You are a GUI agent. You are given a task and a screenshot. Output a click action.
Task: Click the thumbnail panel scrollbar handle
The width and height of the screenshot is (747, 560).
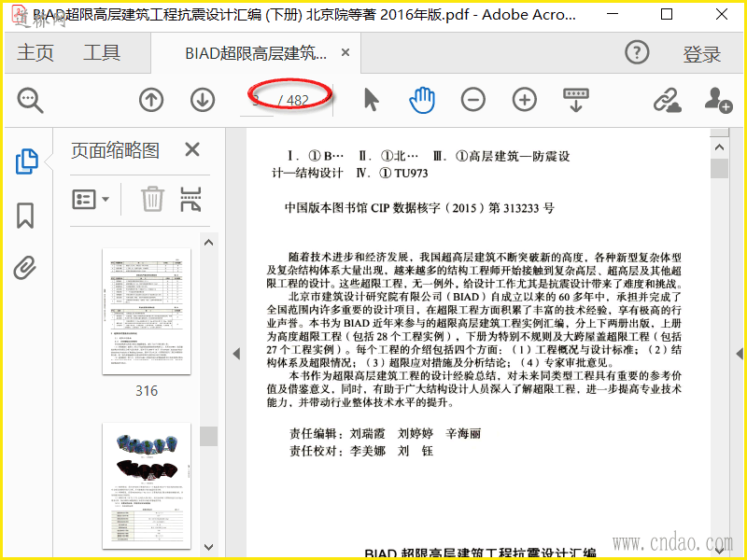pos(208,436)
